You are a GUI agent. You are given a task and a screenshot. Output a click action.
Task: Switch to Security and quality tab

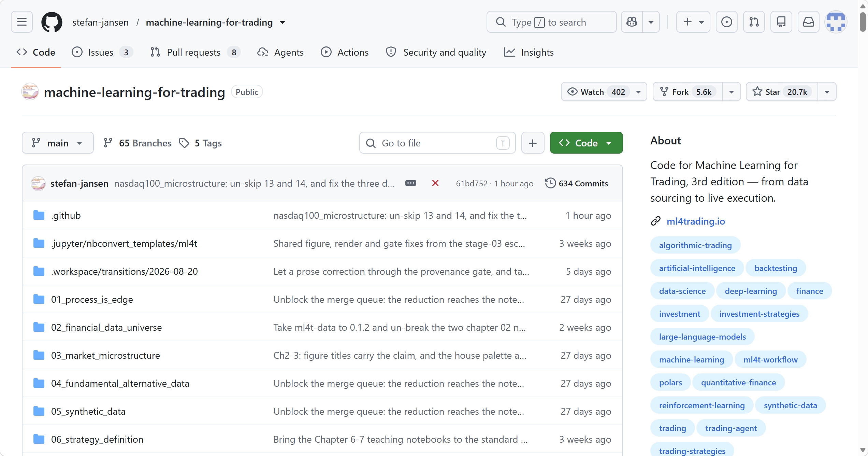436,52
